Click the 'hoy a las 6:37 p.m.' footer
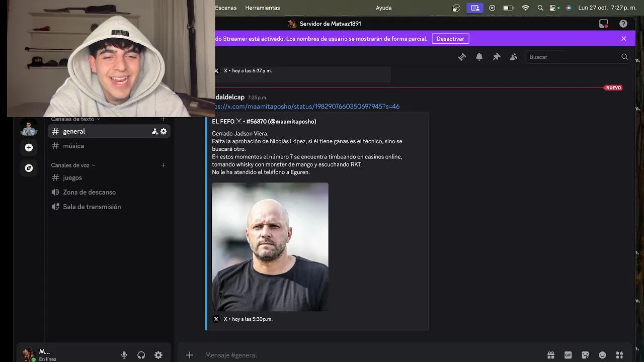Screen dimensions: 644x362 pyautogui.click(x=252, y=71)
